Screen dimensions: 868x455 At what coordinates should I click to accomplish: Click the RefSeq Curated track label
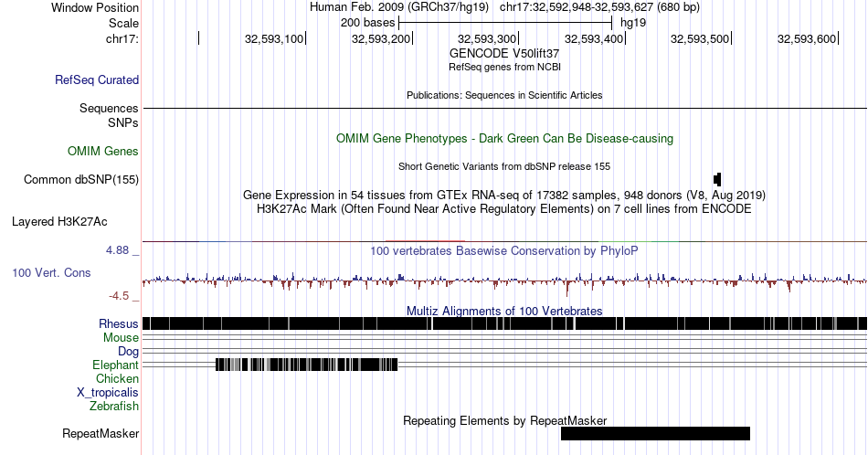point(97,79)
